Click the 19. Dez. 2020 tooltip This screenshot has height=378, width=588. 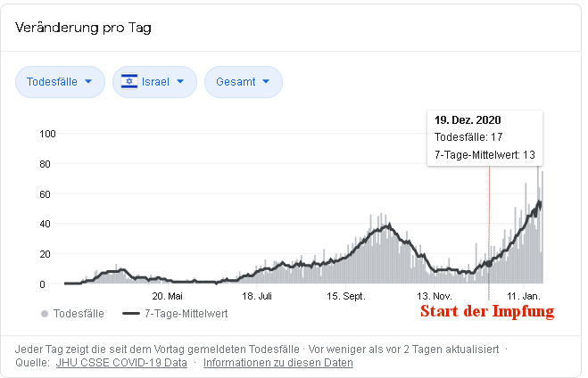484,138
